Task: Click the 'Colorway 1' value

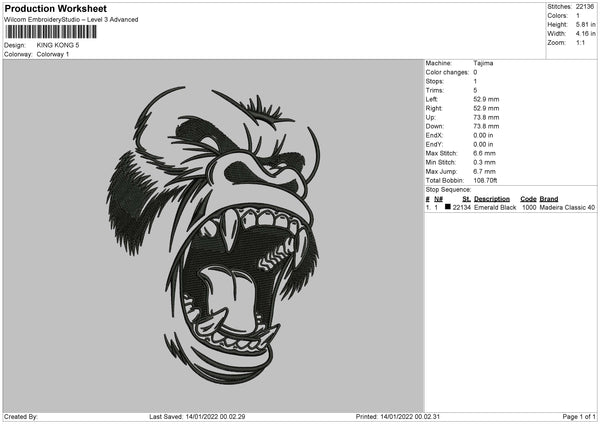Action: coord(53,54)
